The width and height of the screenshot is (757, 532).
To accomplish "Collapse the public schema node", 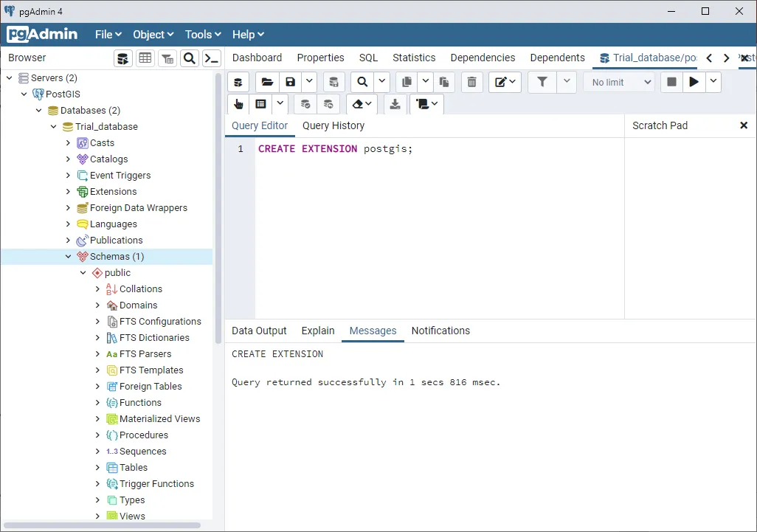I will (x=83, y=273).
